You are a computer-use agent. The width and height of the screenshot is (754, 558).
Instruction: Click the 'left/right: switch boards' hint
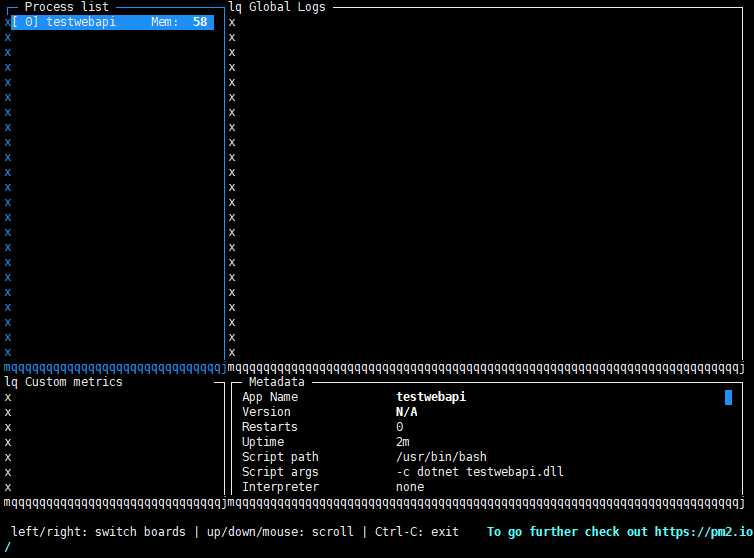[x=98, y=532]
